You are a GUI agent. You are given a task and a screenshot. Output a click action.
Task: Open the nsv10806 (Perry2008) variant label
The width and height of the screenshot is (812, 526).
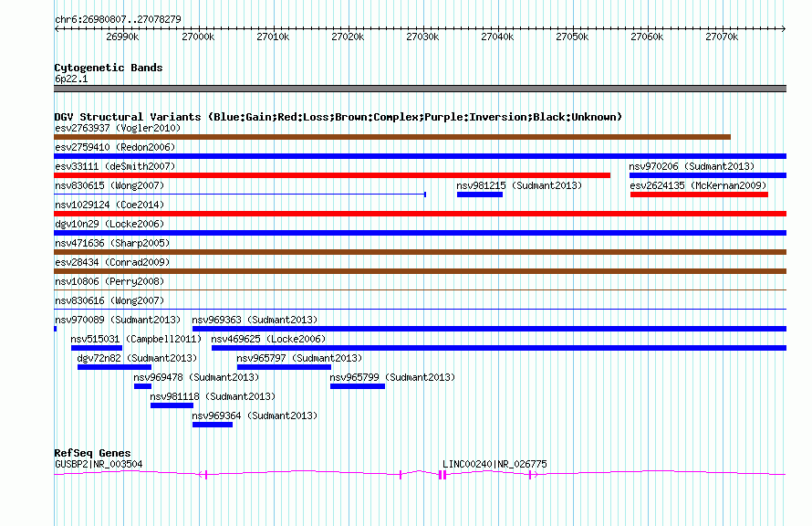click(x=109, y=281)
